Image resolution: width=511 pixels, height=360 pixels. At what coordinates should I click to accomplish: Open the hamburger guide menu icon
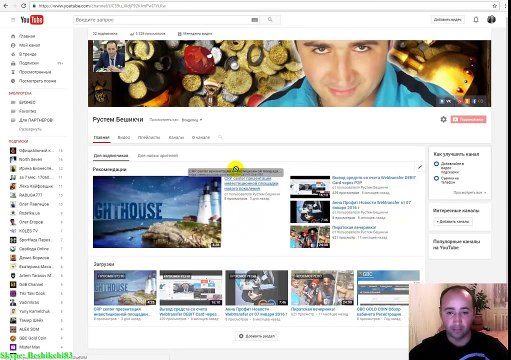[13, 20]
